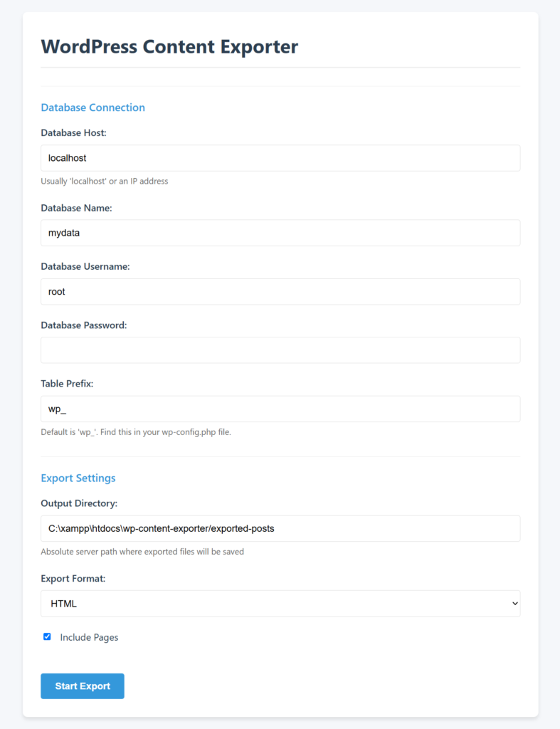Click the Database Host label
The image size is (560, 729).
click(x=73, y=133)
